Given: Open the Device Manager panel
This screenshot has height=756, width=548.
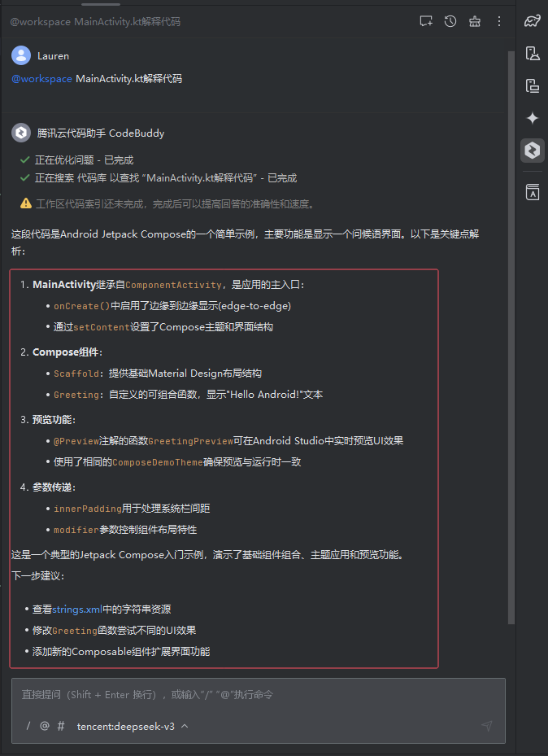Looking at the screenshot, I should [532, 54].
